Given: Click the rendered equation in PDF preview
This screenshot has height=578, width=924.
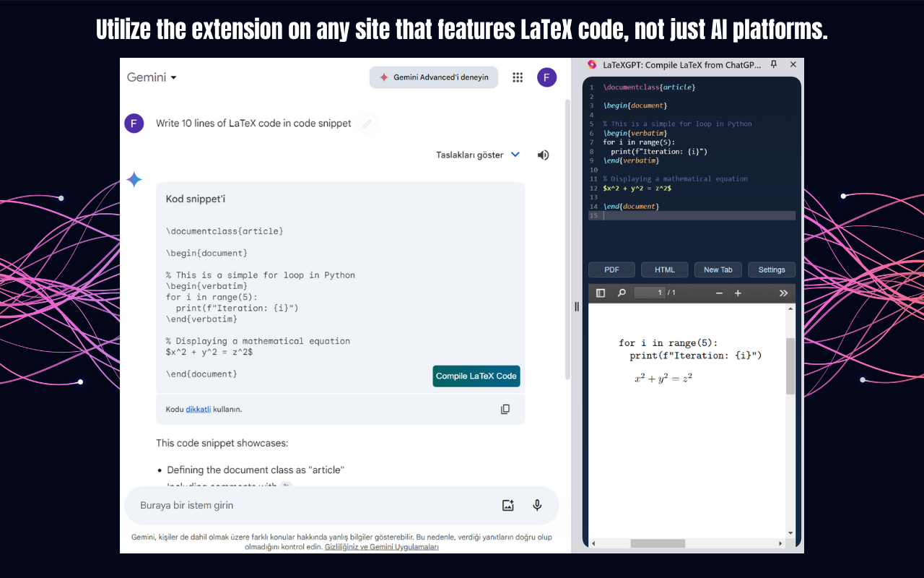Looking at the screenshot, I should pyautogui.click(x=663, y=377).
